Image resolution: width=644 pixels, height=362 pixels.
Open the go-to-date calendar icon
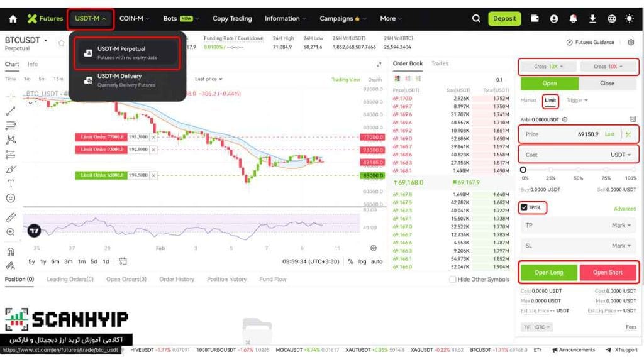coord(123,261)
